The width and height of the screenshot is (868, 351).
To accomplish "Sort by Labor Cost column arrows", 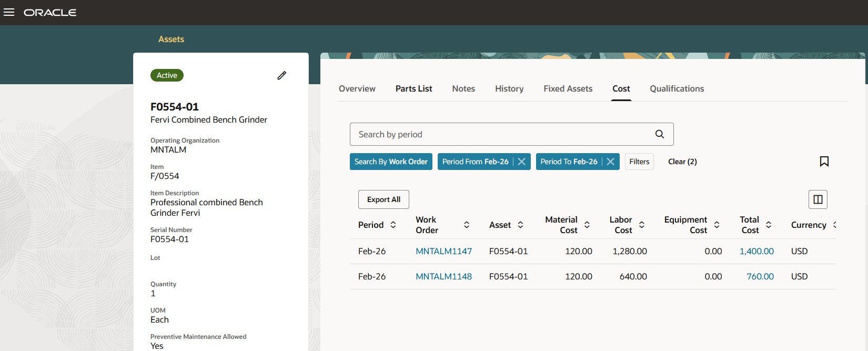I will tap(642, 225).
